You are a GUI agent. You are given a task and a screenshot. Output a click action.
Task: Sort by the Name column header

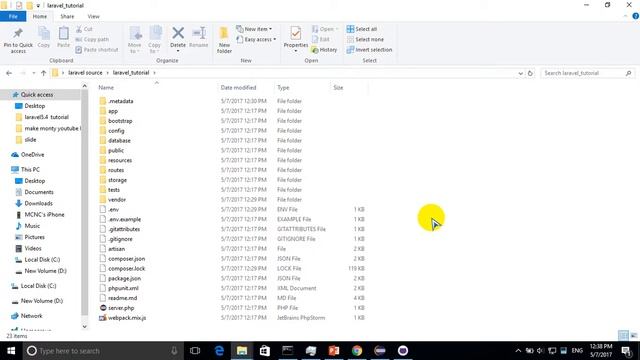(x=106, y=88)
